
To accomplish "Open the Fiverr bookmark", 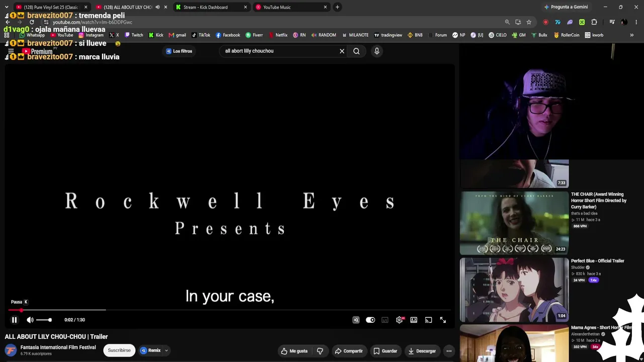I will tap(254, 35).
